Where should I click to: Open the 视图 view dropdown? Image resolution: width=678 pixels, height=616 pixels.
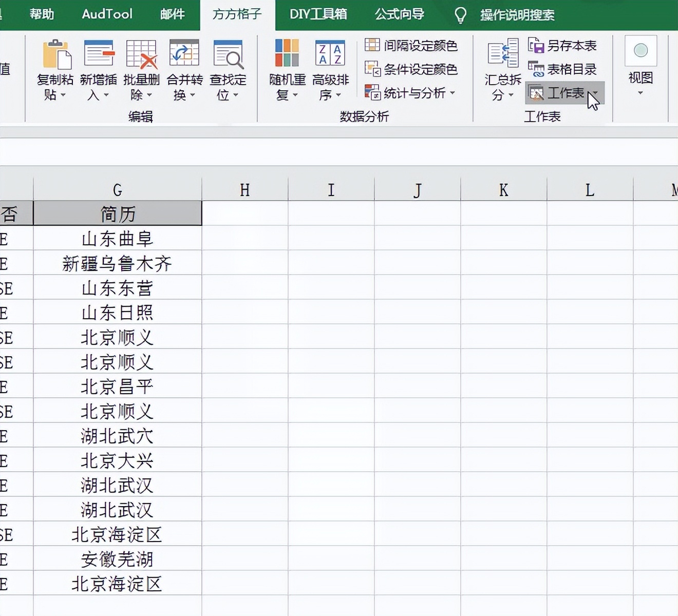coord(640,92)
